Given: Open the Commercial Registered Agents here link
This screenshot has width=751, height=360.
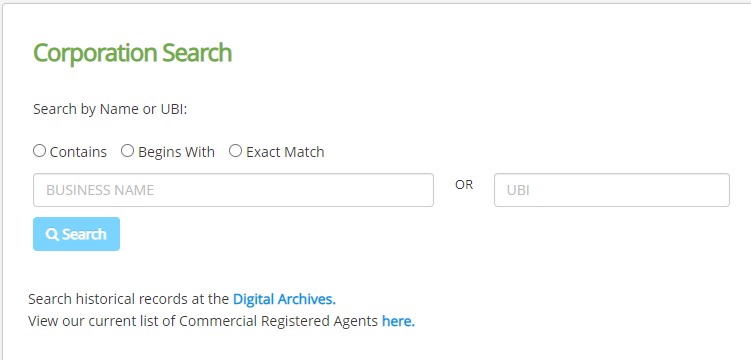Looking at the screenshot, I should 398,321.
